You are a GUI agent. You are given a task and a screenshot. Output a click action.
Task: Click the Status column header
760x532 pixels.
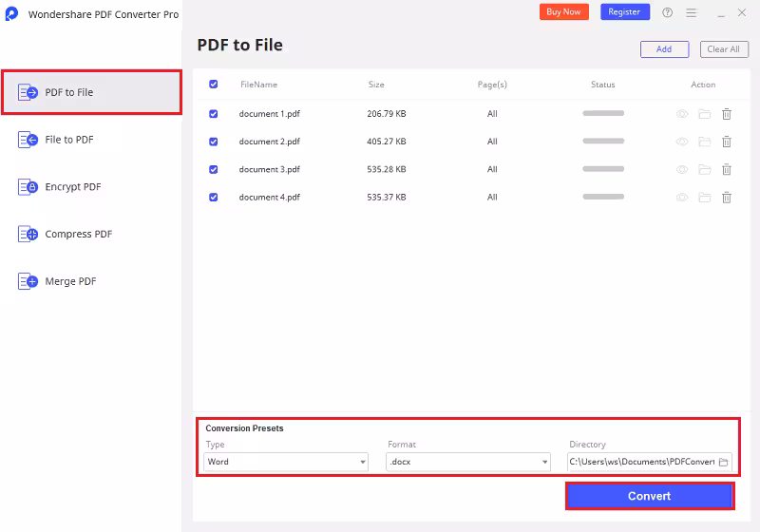[x=603, y=85]
